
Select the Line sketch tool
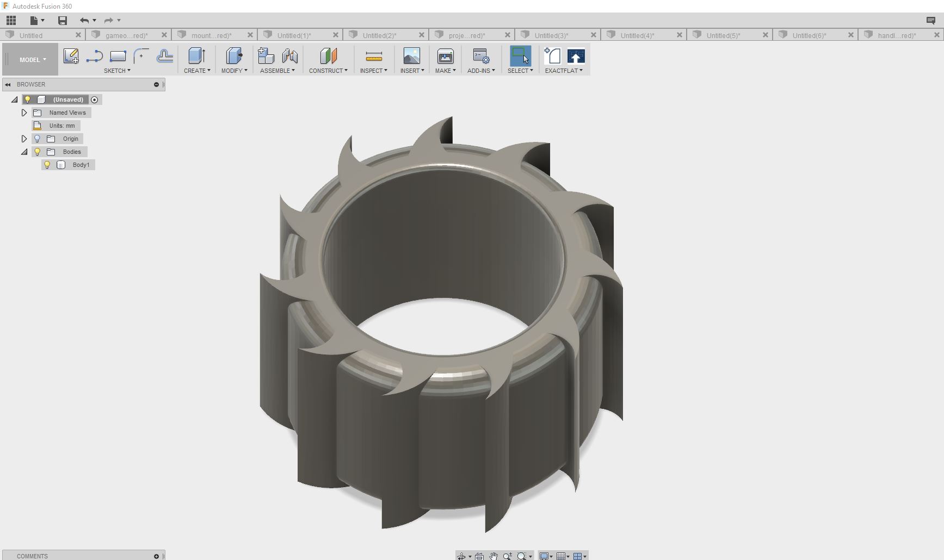[94, 56]
